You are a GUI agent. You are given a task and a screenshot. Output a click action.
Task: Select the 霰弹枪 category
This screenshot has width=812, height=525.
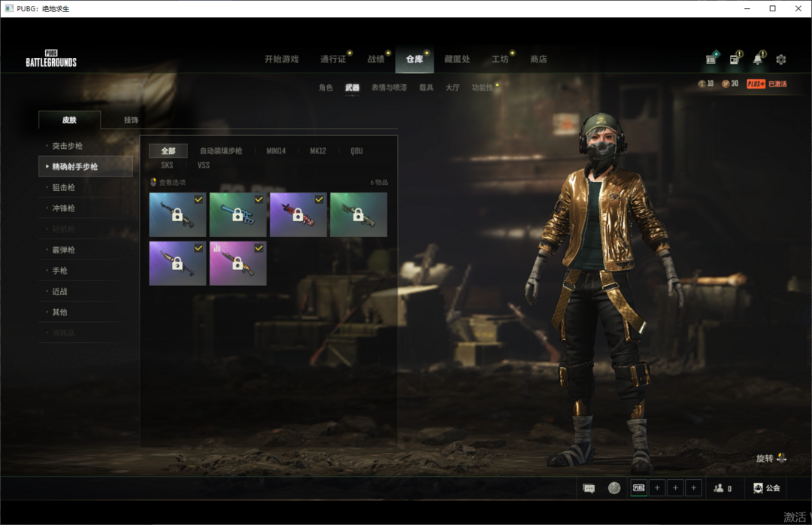click(x=86, y=250)
